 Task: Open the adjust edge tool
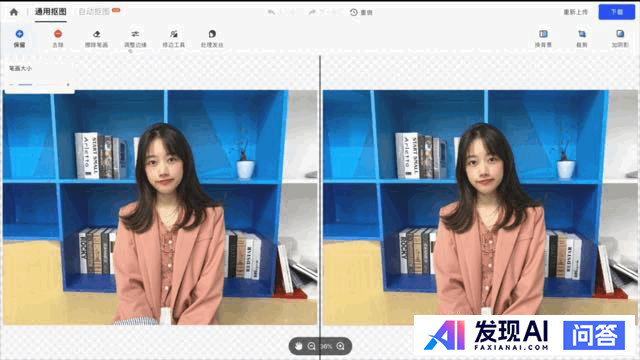135,38
